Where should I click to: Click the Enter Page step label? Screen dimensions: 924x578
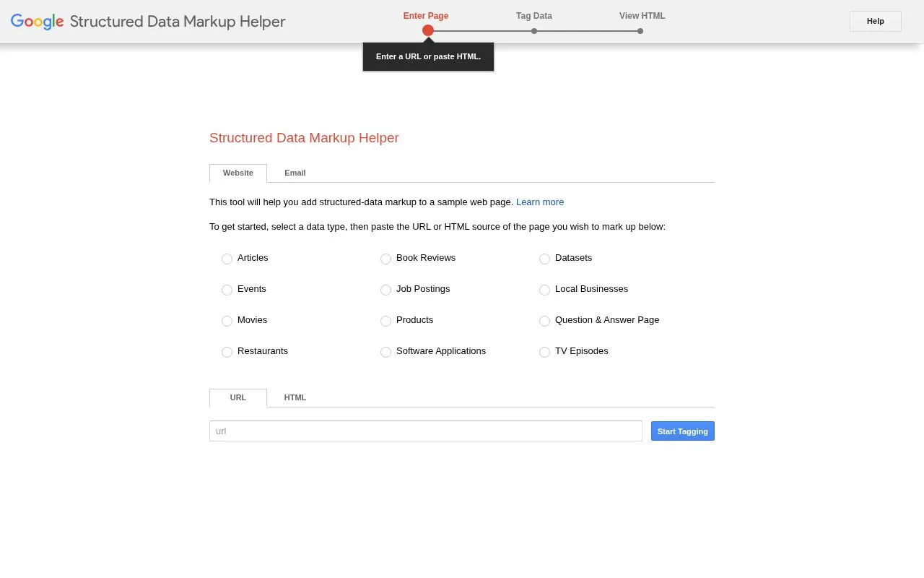(426, 16)
